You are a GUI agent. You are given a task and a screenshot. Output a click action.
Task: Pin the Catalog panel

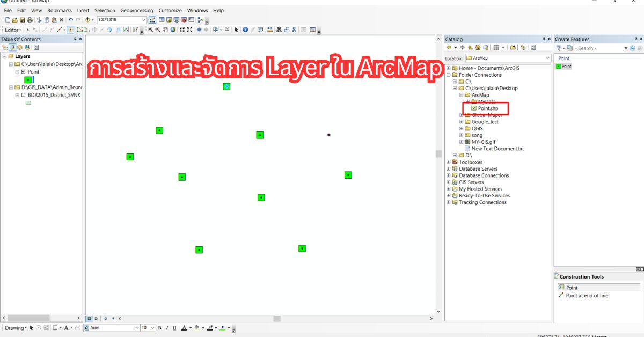[544, 39]
